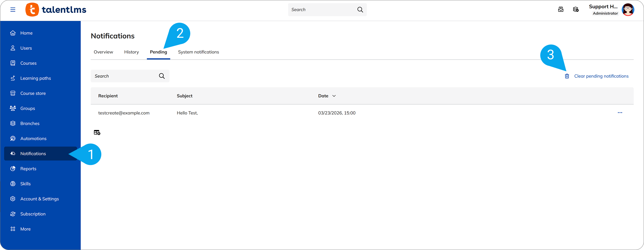Click the notifications list search field
Screen dimensions: 644x250
[x=124, y=76]
